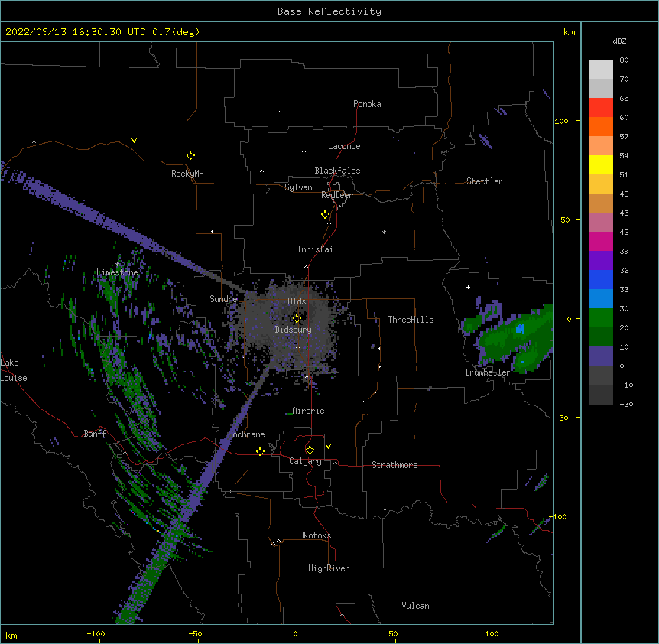This screenshot has height=644, width=659.
Task: Click the 100 tick label on right axis
Action: [x=561, y=121]
